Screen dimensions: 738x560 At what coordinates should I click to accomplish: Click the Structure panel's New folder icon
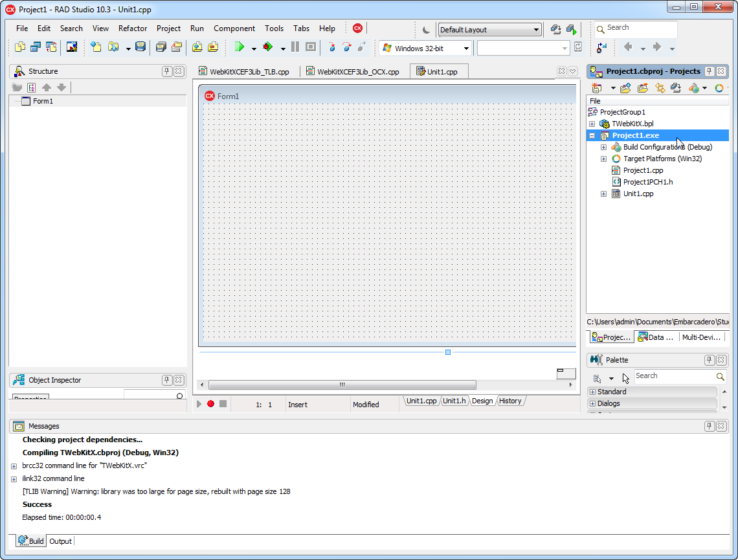coord(17,87)
